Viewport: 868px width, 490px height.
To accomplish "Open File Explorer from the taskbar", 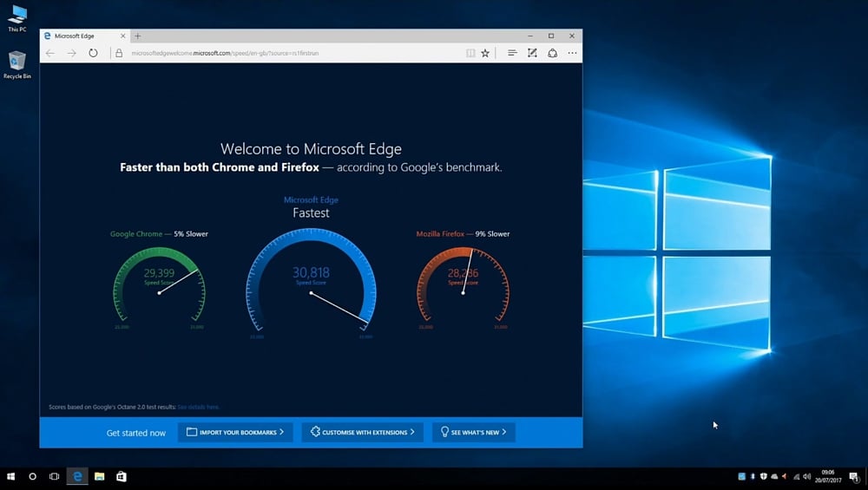I will point(100,476).
